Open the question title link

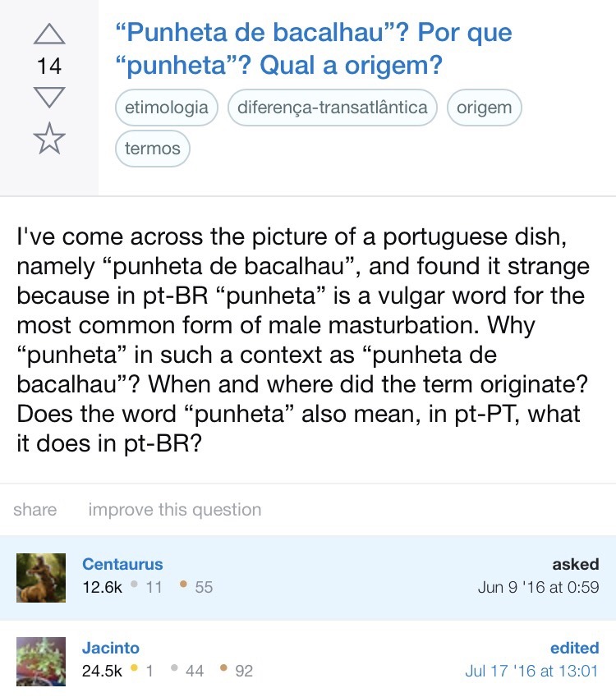click(x=314, y=49)
